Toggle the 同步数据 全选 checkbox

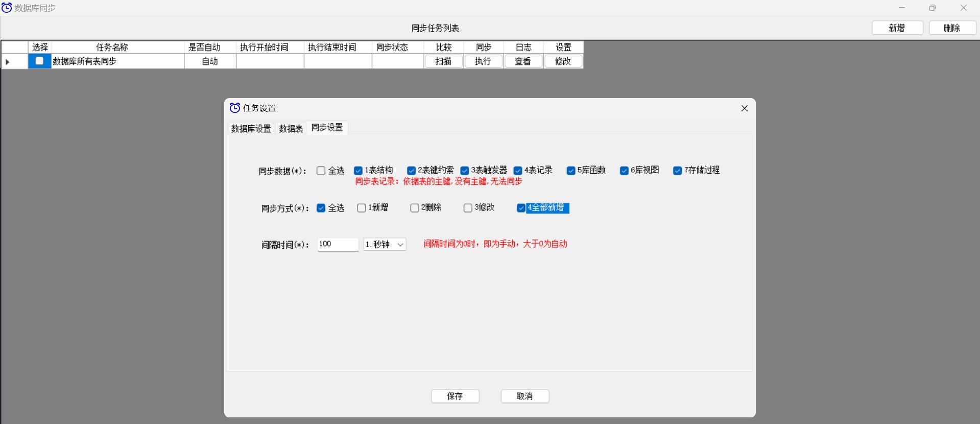[321, 171]
